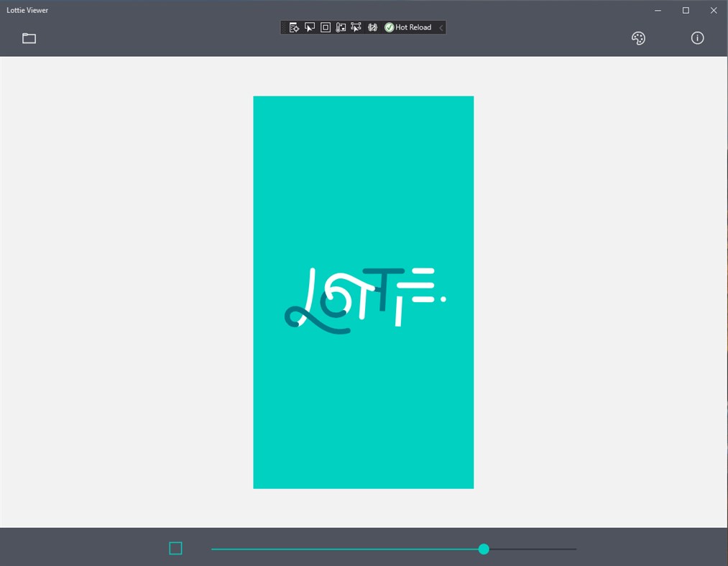The width and height of the screenshot is (728, 566).
Task: Click the stop playback square button
Action: point(175,548)
